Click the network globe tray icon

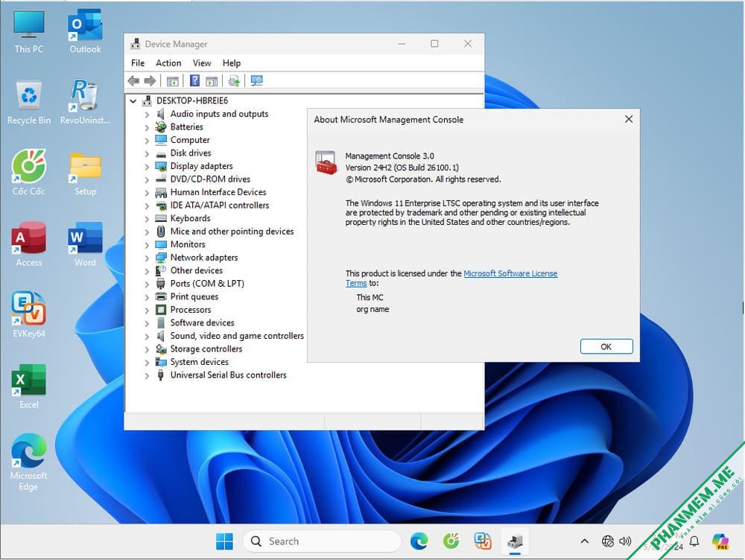(x=608, y=541)
